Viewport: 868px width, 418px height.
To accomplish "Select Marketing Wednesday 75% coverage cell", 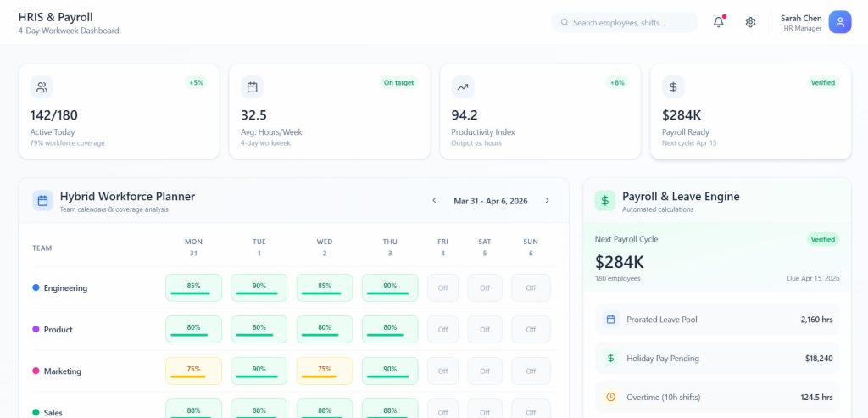I will (324, 371).
